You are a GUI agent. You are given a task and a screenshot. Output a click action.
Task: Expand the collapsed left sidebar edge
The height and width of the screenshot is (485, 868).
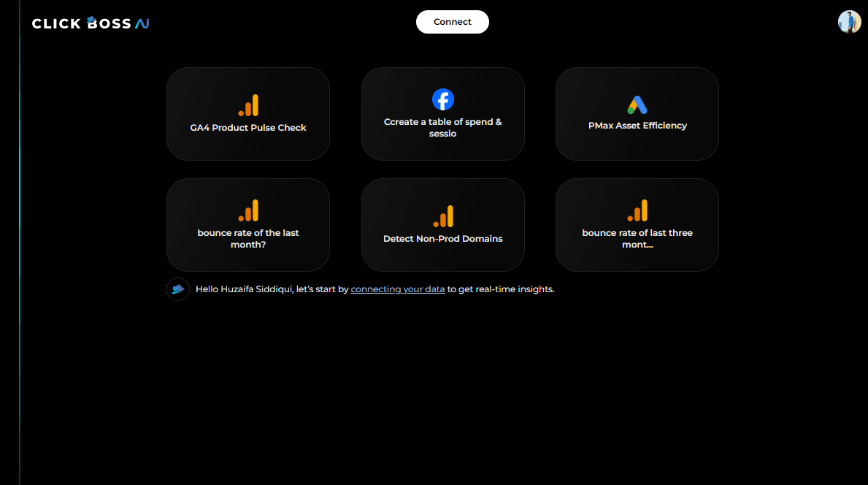(20, 242)
